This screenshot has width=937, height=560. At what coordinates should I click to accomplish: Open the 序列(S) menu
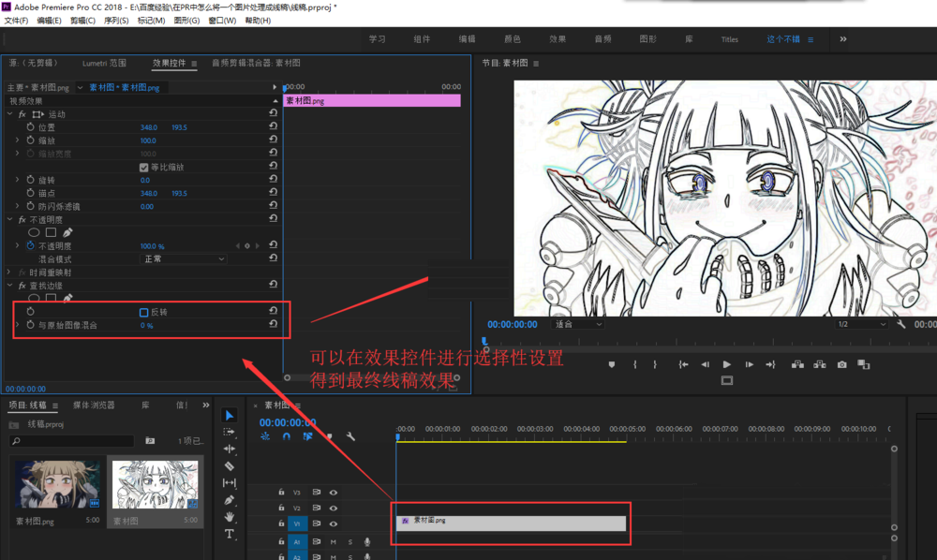click(x=116, y=20)
